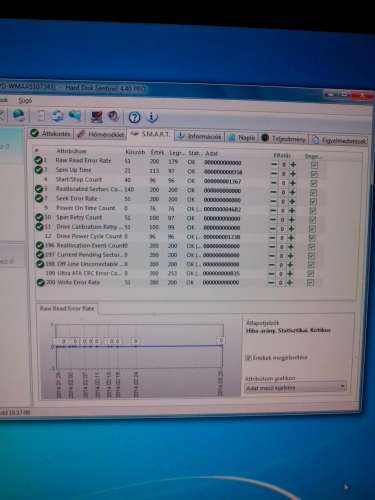The image size is (375, 500).
Task: Select the Drive Power Cycle Count row
Action: (x=177, y=236)
